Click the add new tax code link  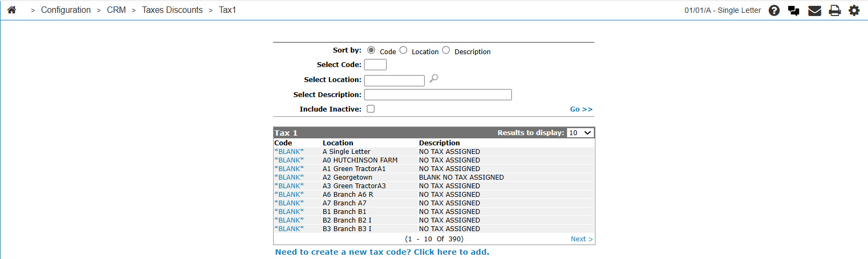click(x=382, y=252)
